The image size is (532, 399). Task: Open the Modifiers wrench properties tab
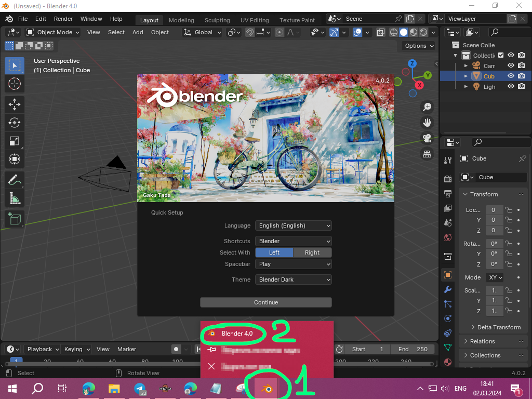(448, 289)
